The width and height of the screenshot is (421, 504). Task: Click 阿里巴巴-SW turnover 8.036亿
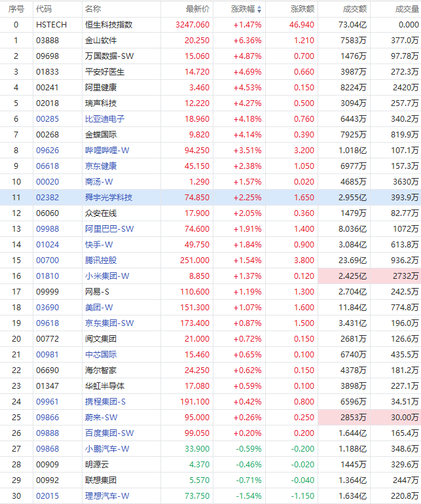(352, 229)
